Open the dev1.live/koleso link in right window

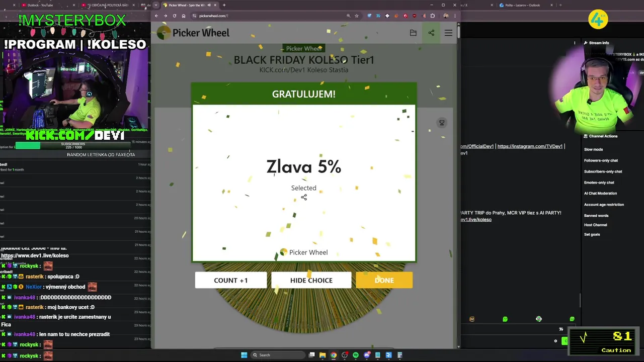pyautogui.click(x=476, y=219)
